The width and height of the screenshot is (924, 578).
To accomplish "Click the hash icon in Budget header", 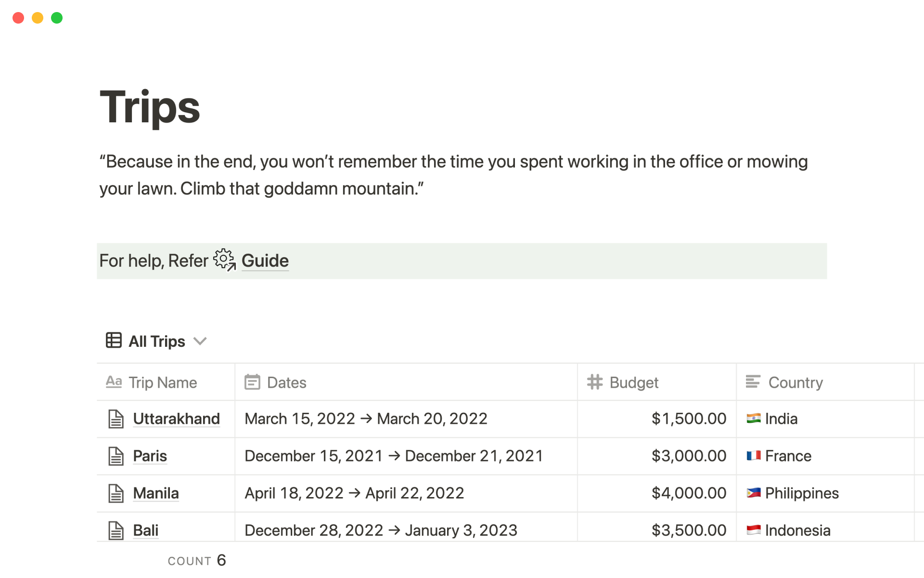I will pyautogui.click(x=595, y=382).
